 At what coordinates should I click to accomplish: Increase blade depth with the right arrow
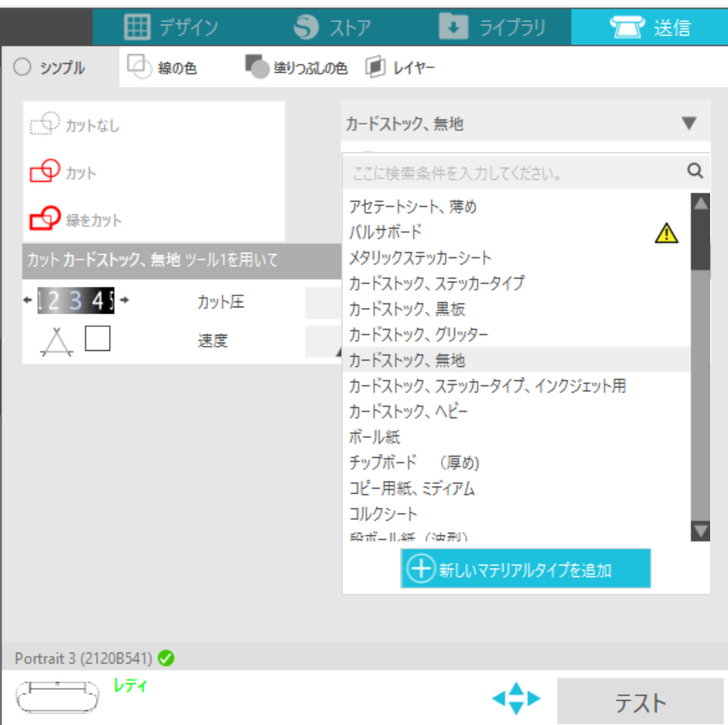(x=125, y=300)
